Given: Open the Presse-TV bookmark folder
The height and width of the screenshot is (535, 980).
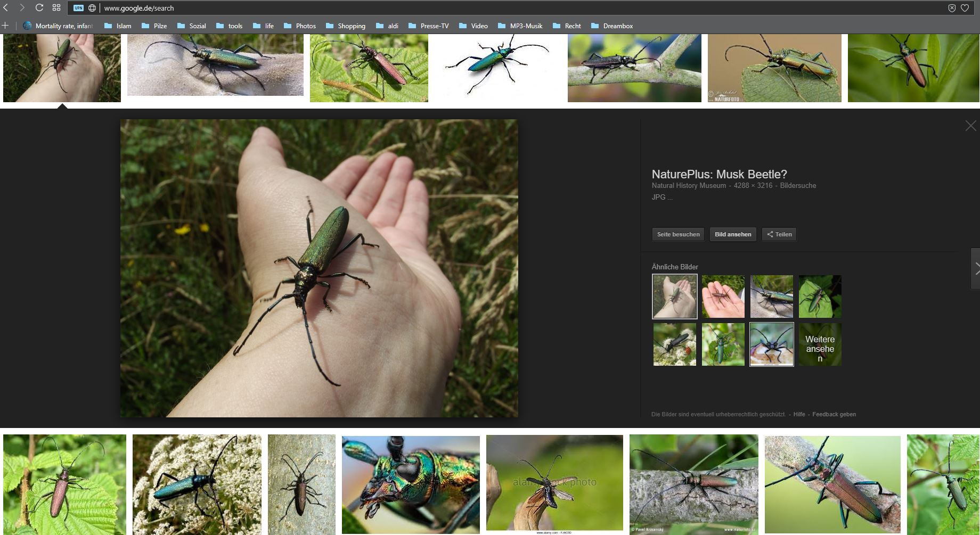Looking at the screenshot, I should (429, 26).
